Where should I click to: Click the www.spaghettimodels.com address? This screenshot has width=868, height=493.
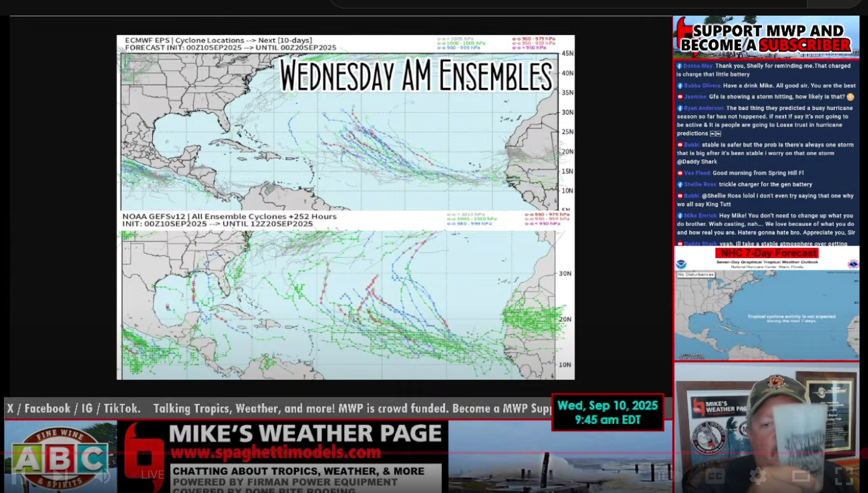click(275, 452)
